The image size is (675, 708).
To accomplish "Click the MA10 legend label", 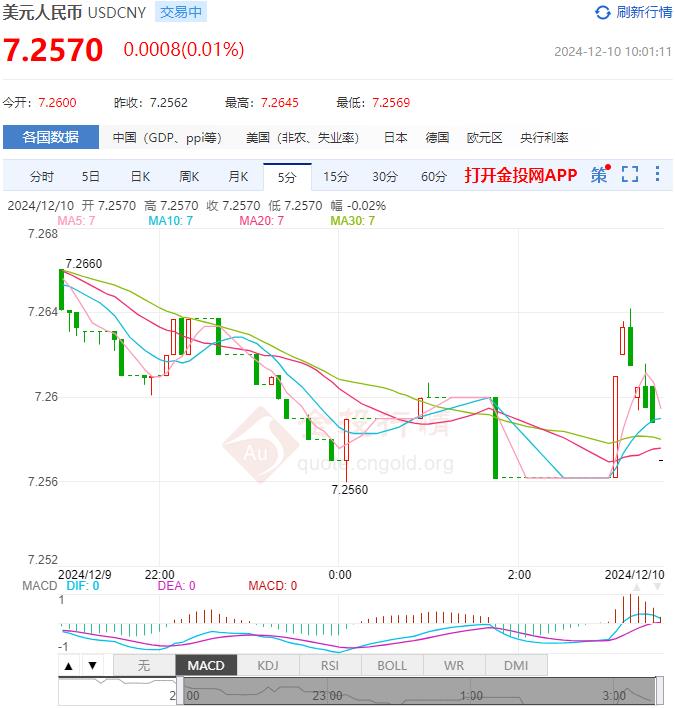I will [171, 221].
